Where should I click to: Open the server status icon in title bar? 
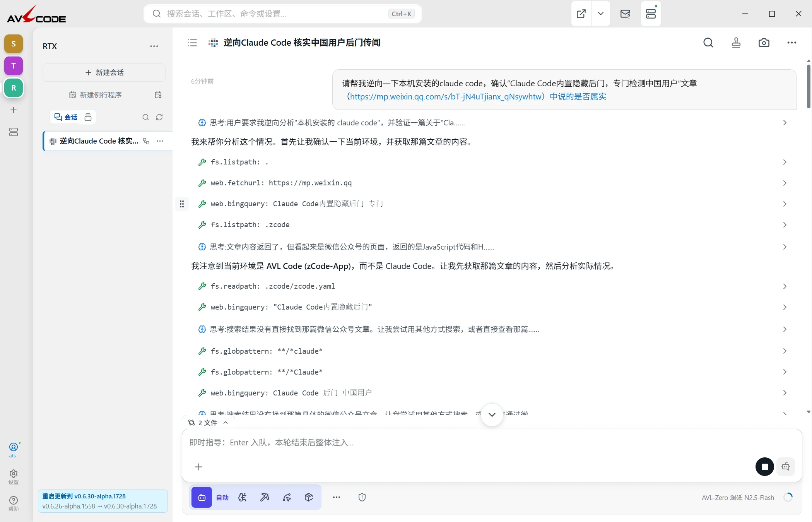point(651,14)
